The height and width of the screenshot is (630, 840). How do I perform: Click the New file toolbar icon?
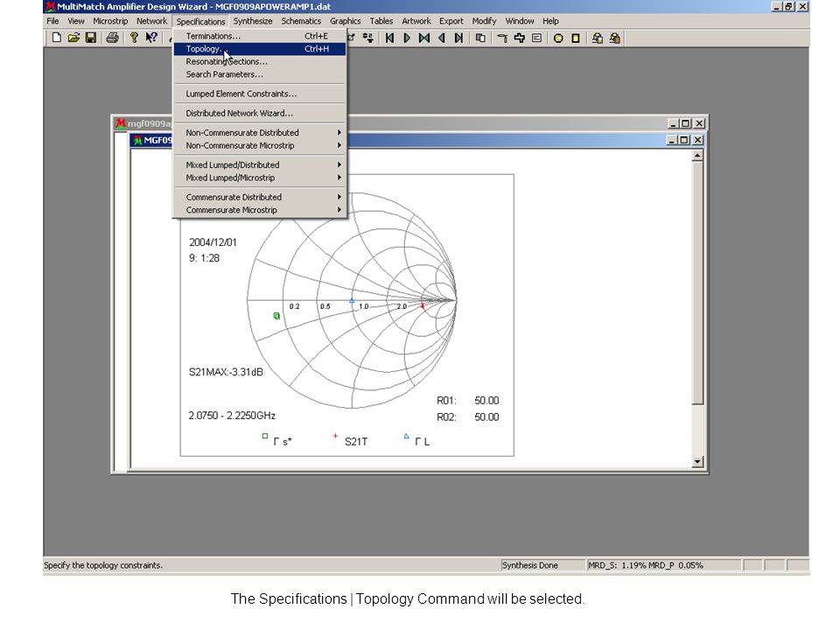tap(56, 38)
